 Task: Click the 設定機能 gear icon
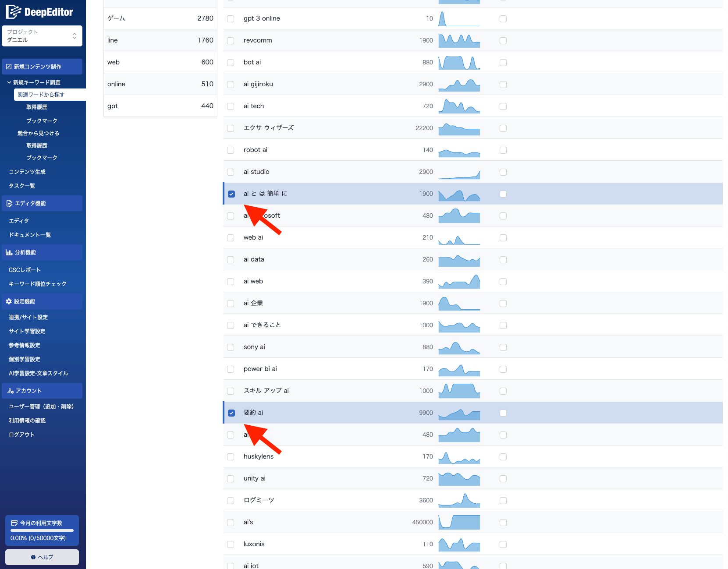click(8, 301)
